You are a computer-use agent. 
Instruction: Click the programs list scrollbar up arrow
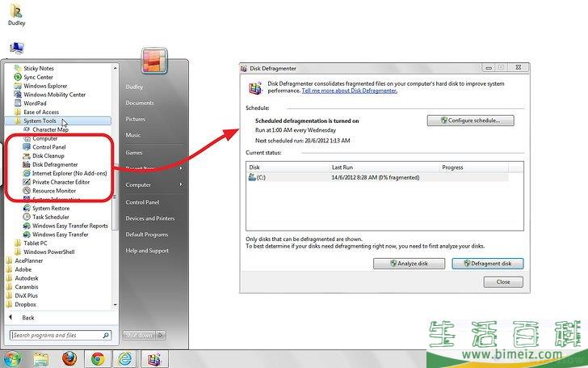click(x=115, y=68)
